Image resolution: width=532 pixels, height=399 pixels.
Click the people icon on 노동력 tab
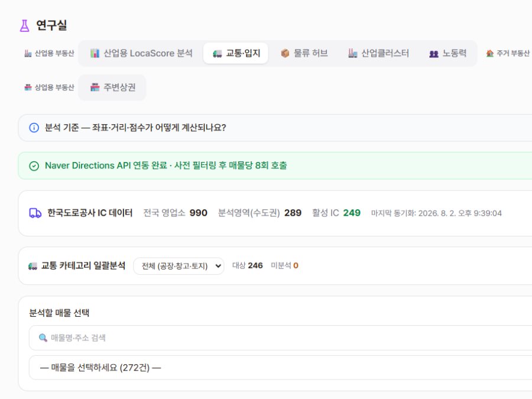pos(434,54)
